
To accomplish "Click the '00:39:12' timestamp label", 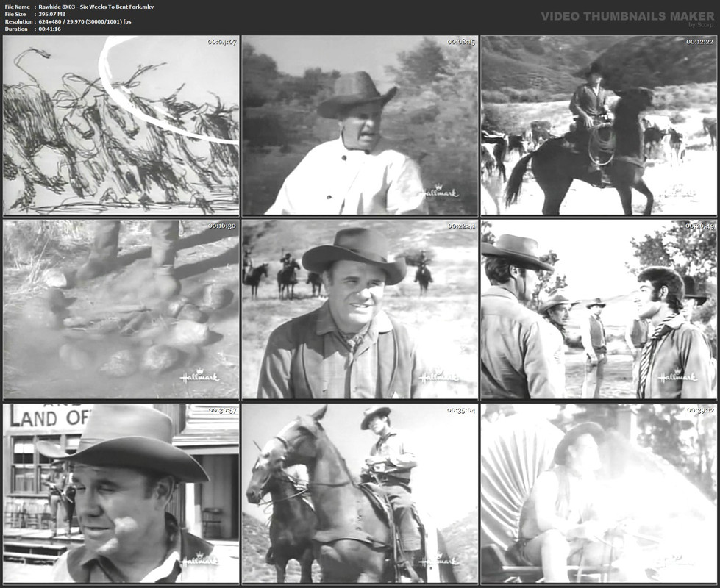I will point(700,410).
